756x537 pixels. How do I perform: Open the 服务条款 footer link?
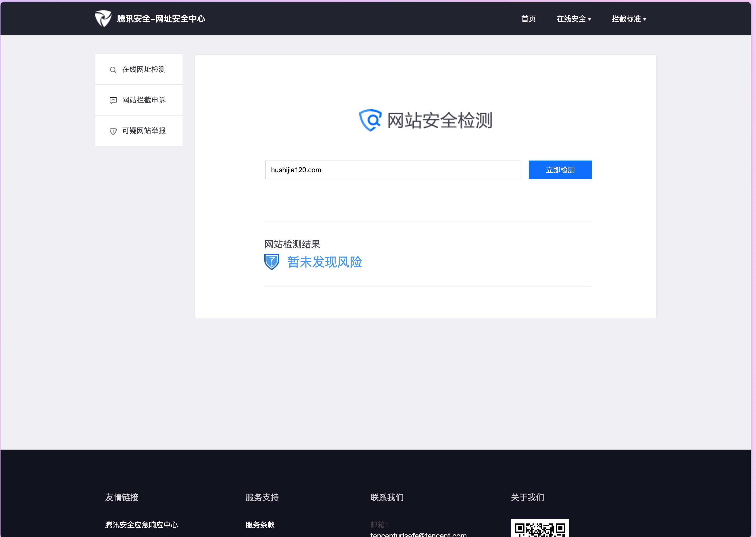tap(260, 525)
